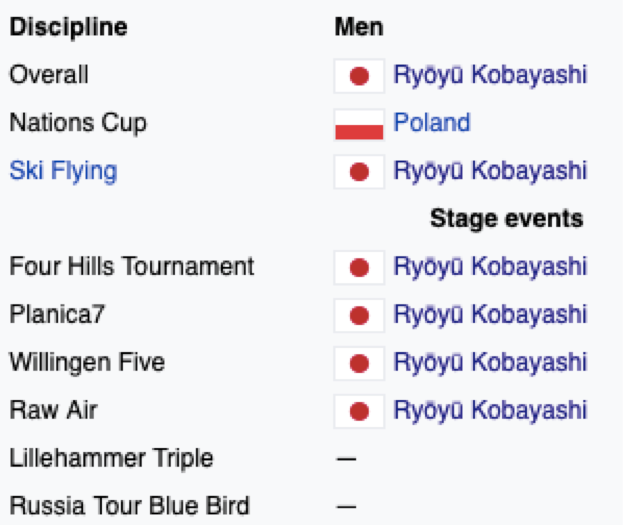Open the Poland link
This screenshot has width=623, height=525.
click(x=431, y=122)
